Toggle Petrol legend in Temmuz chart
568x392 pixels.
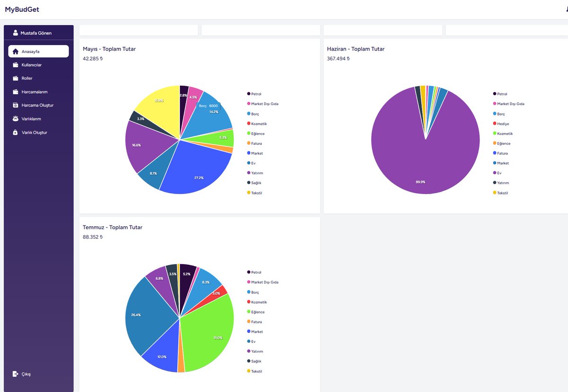coord(254,272)
